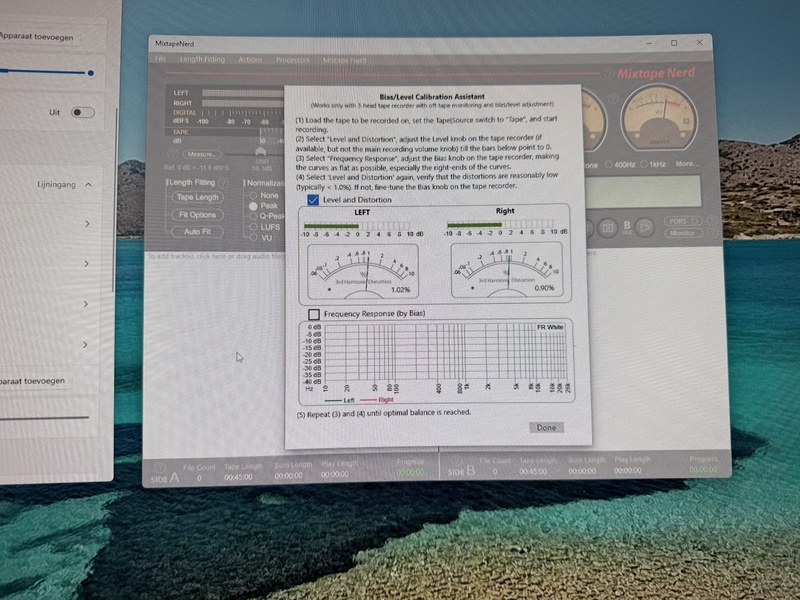Collapse the Lijningang section chevron
This screenshot has height=600, width=800.
click(x=88, y=184)
